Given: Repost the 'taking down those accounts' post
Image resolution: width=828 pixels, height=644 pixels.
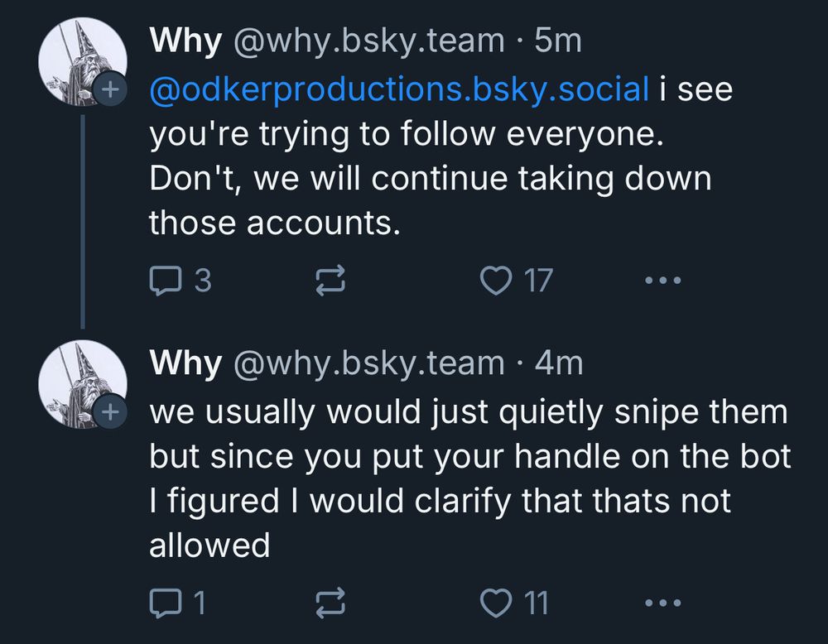Looking at the screenshot, I should (x=331, y=282).
